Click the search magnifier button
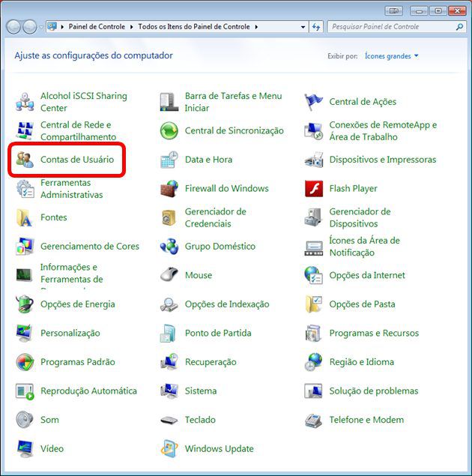This screenshot has width=472, height=476. pos(459,27)
